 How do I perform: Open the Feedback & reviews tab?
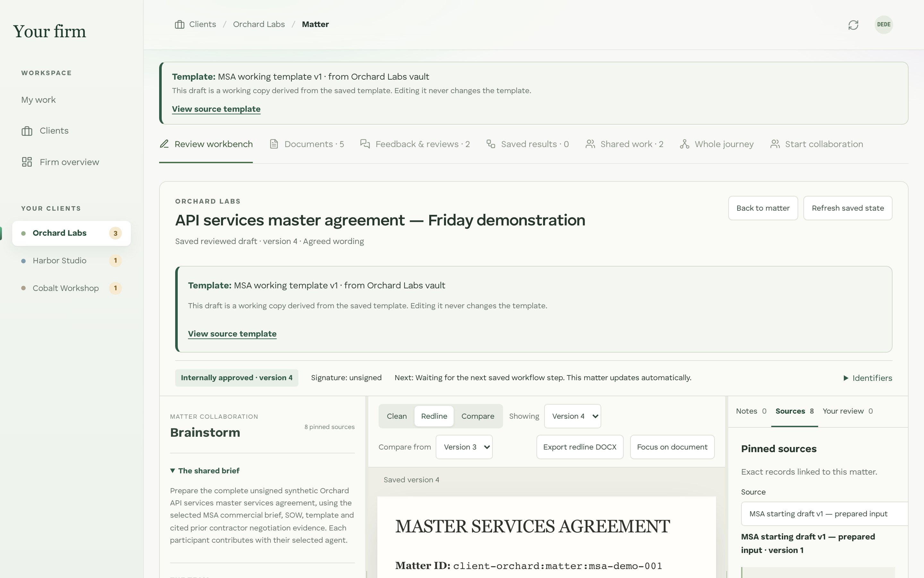[x=415, y=144]
